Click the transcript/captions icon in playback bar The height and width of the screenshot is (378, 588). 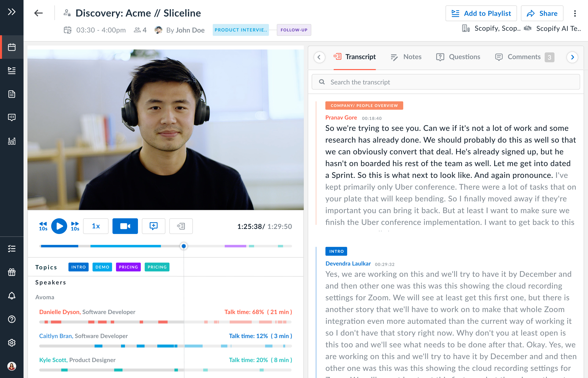[x=180, y=226]
